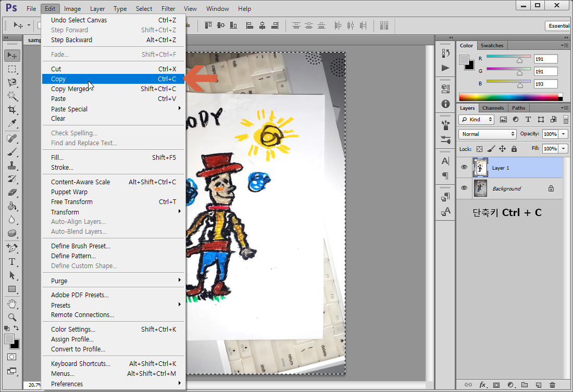Choose Step Backward entry
Viewport: 573px width, 392px height.
pos(113,40)
